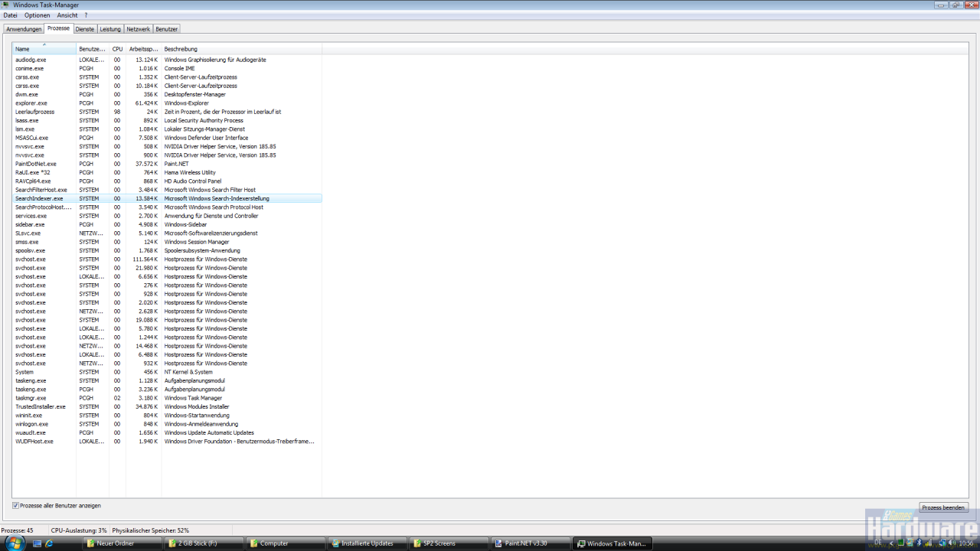Select the lsm.exe process row
This screenshot has height=551, width=980.
click(x=167, y=129)
